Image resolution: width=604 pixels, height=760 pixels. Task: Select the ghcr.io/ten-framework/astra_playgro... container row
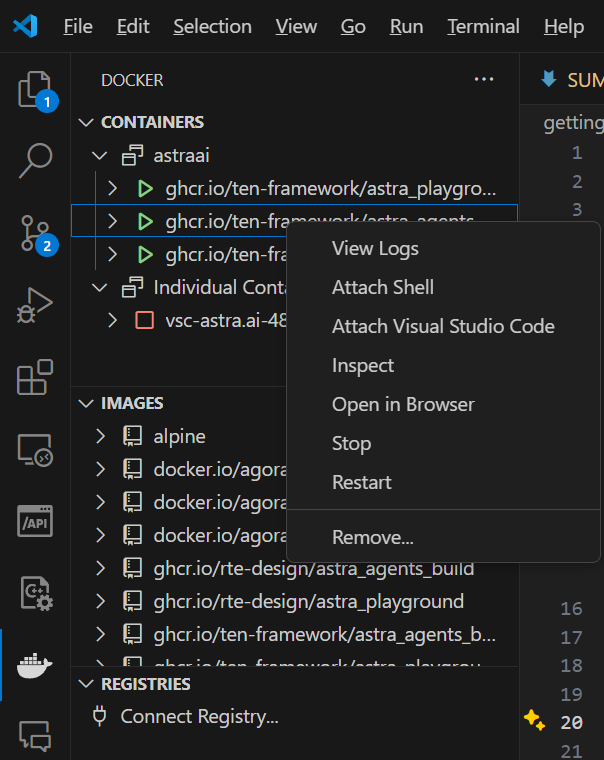[x=295, y=189]
